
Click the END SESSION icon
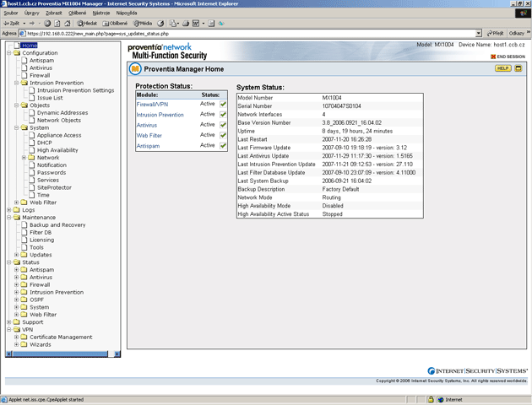(493, 56)
